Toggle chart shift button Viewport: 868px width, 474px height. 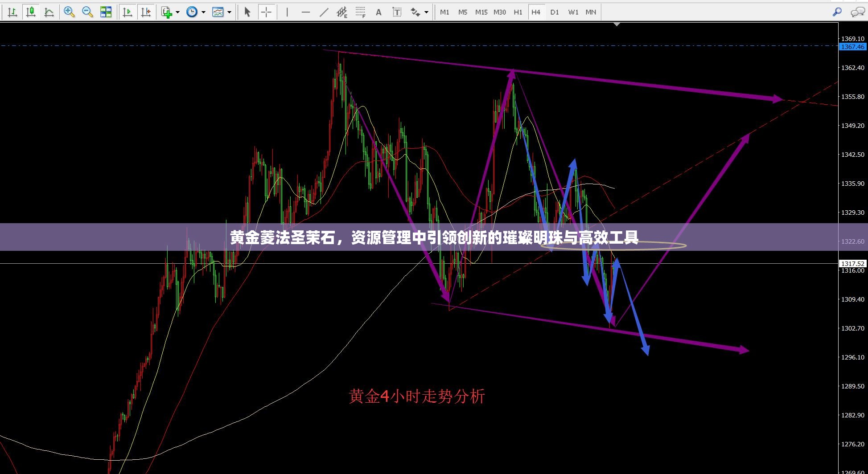pos(146,12)
